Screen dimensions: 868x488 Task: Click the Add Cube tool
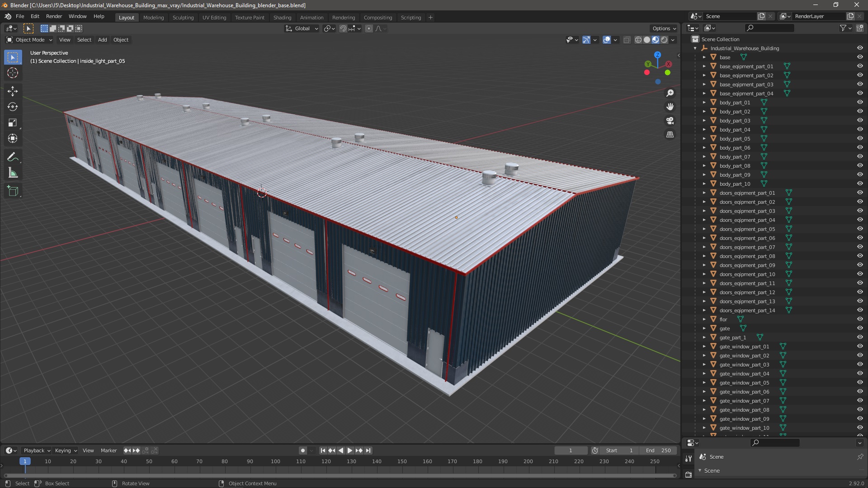pos(13,191)
